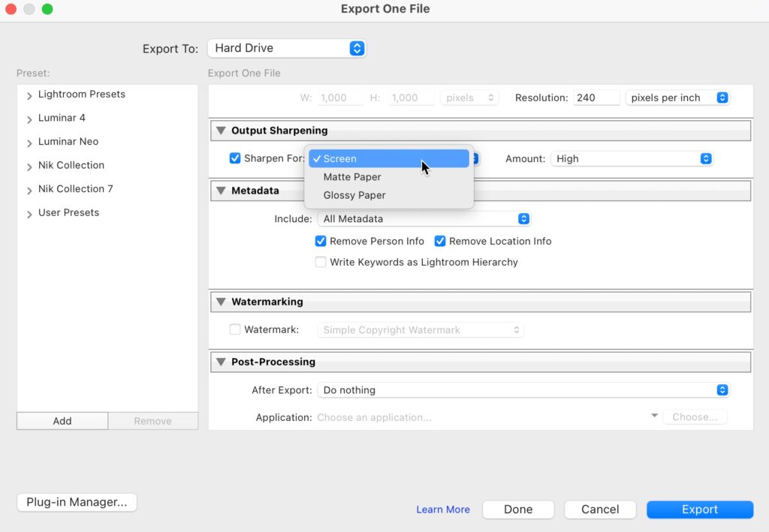This screenshot has height=532, width=769.
Task: Enable the Watermark checkbox
Action: point(235,329)
